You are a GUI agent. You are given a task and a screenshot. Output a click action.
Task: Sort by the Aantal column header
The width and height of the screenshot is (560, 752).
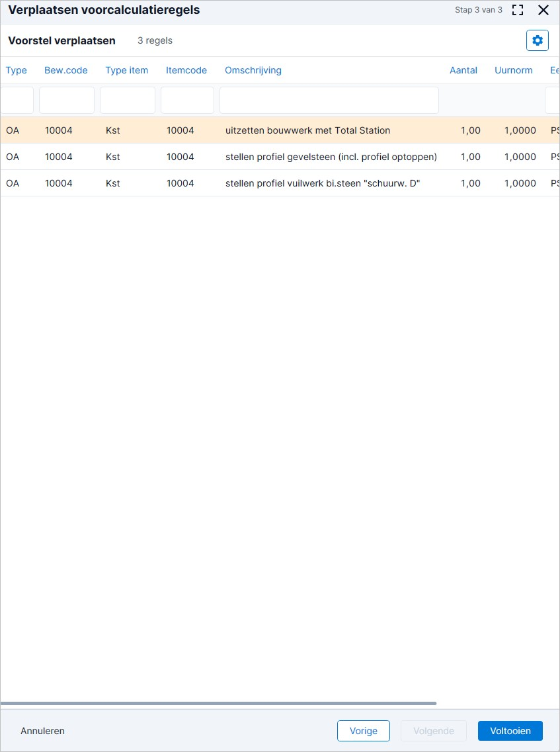click(463, 71)
